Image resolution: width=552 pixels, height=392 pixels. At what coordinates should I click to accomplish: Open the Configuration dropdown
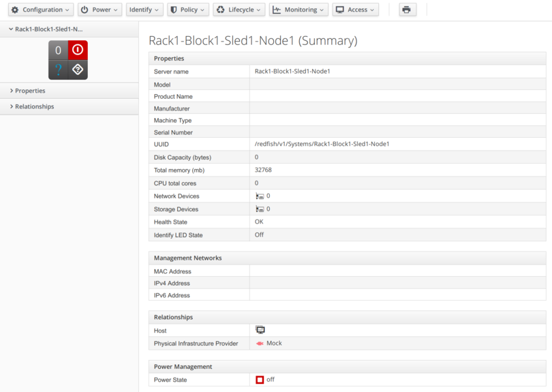tap(40, 10)
